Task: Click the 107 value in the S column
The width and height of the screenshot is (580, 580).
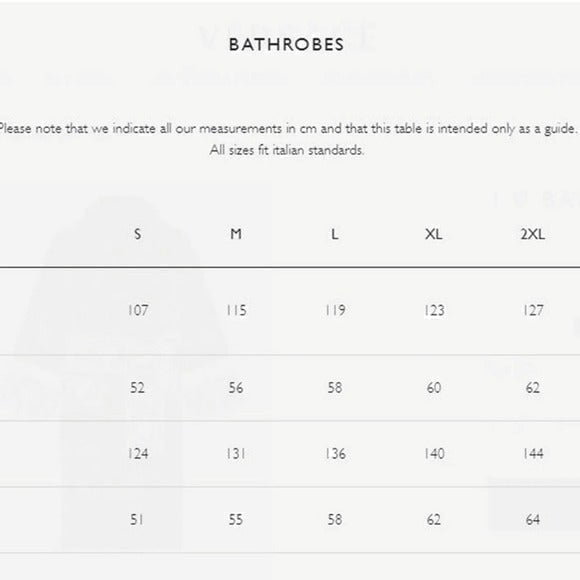Action: point(138,310)
